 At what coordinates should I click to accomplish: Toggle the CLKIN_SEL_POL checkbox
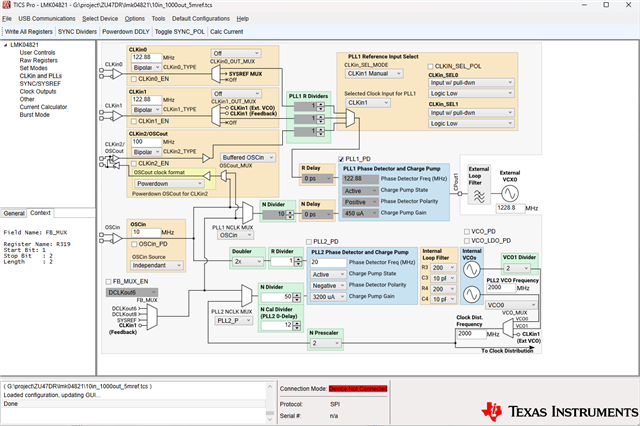(x=430, y=66)
